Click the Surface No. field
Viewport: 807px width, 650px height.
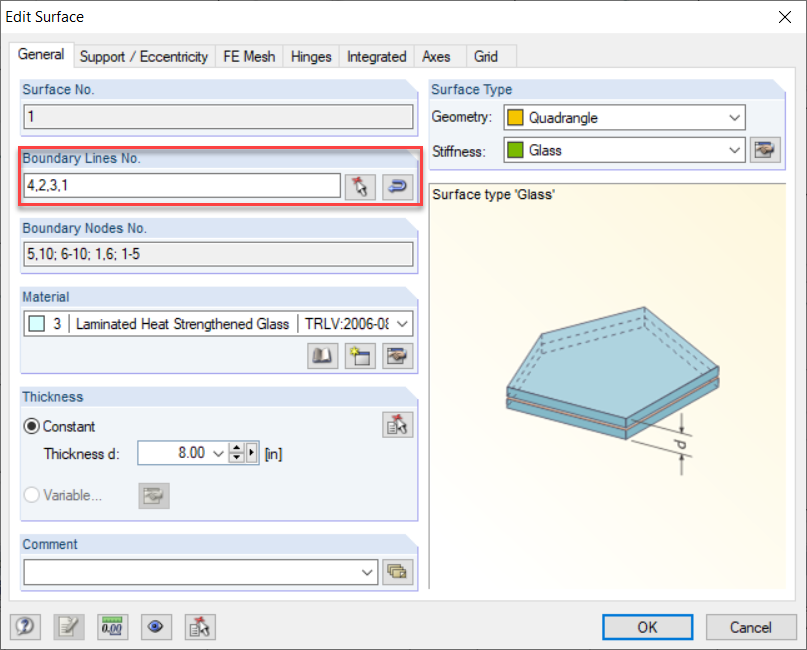coord(218,117)
